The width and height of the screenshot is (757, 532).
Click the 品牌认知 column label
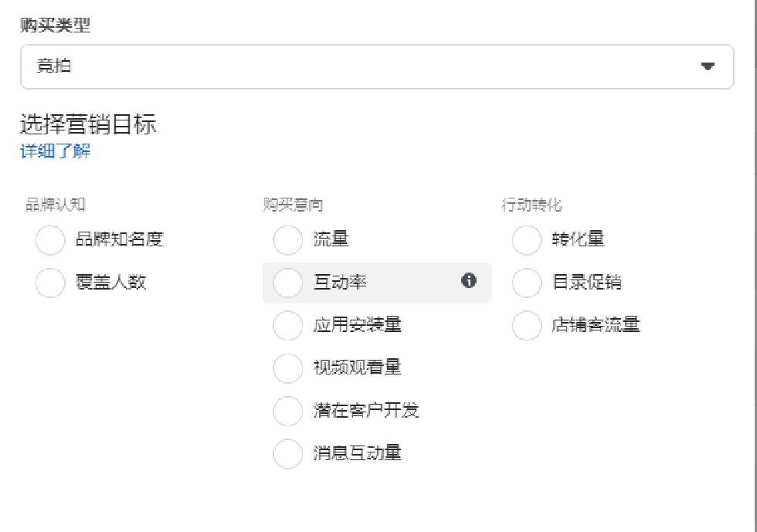pyautogui.click(x=55, y=205)
